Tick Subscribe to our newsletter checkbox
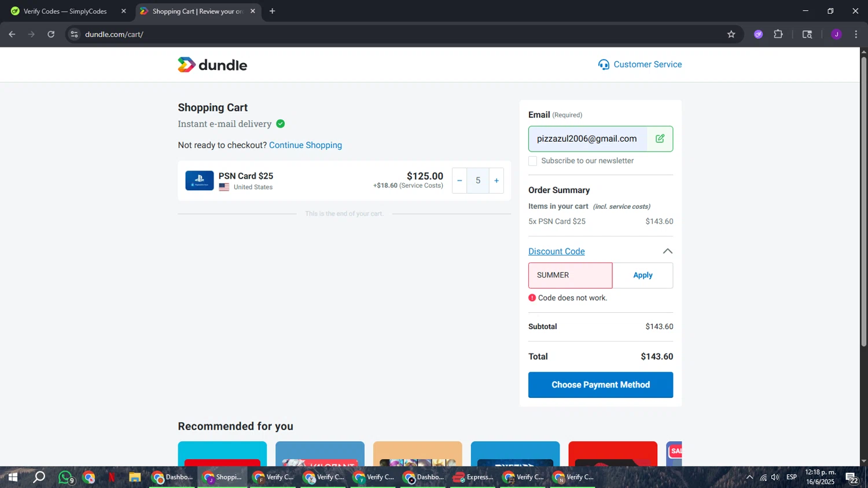The image size is (868, 488). coord(533,161)
